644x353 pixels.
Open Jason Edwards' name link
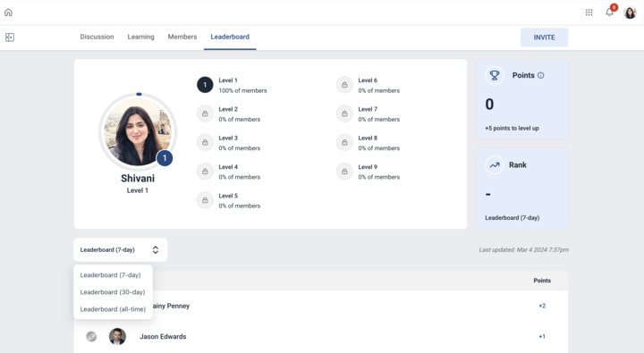(x=163, y=337)
